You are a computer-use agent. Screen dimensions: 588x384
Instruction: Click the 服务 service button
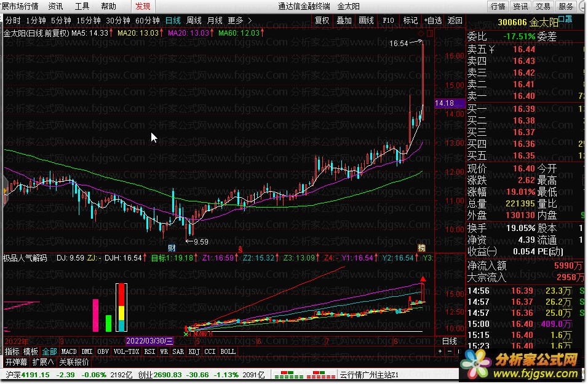566,6
